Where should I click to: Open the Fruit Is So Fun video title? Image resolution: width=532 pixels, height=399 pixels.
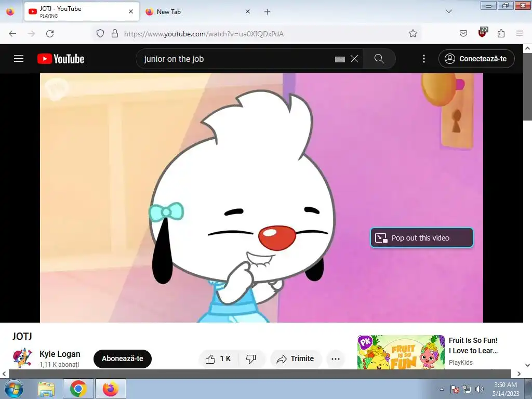[473, 345]
